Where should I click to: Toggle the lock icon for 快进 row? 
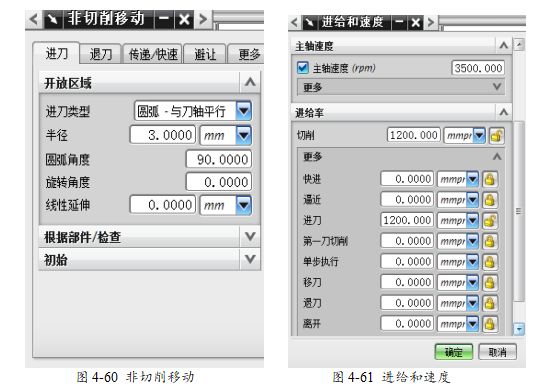pos(490,179)
